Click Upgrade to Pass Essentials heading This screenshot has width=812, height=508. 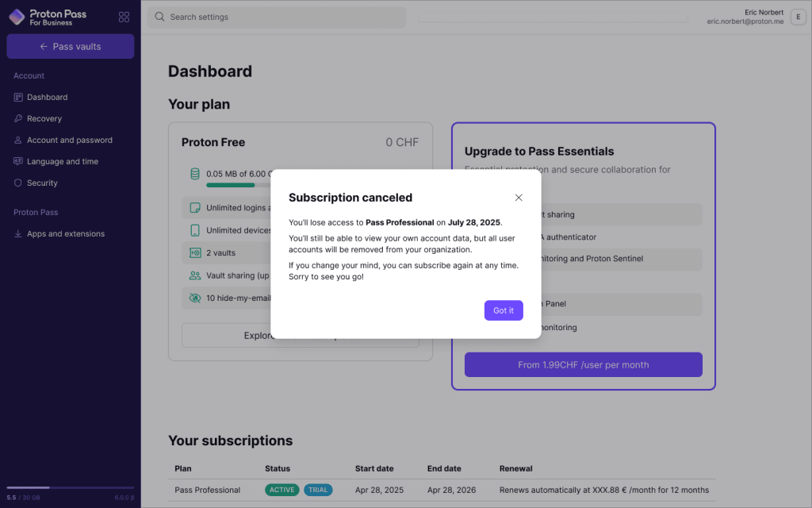tap(539, 152)
